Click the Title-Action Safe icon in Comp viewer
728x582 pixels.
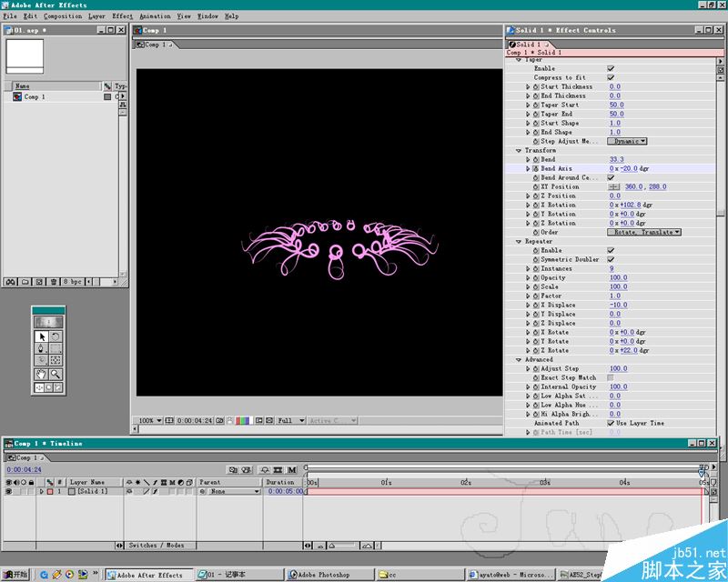click(169, 420)
